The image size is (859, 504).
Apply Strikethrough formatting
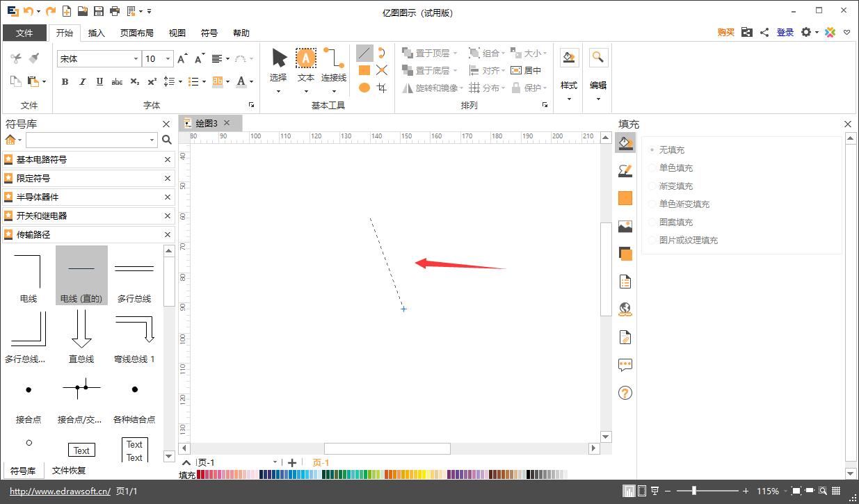[x=118, y=81]
